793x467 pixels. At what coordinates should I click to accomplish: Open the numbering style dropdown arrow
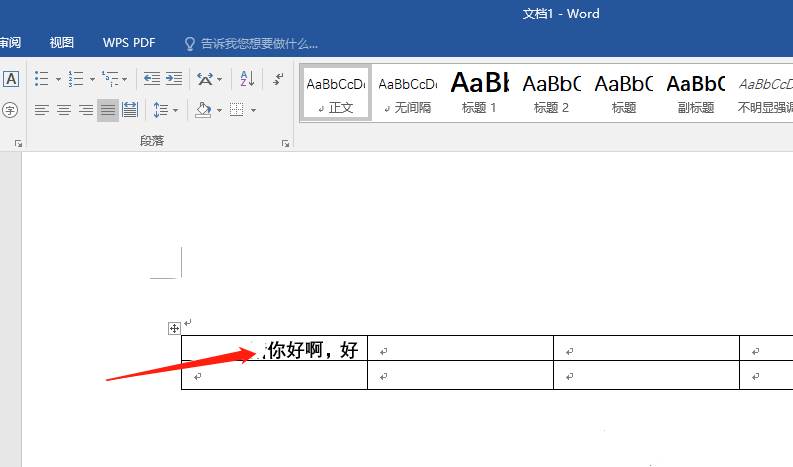(92, 79)
